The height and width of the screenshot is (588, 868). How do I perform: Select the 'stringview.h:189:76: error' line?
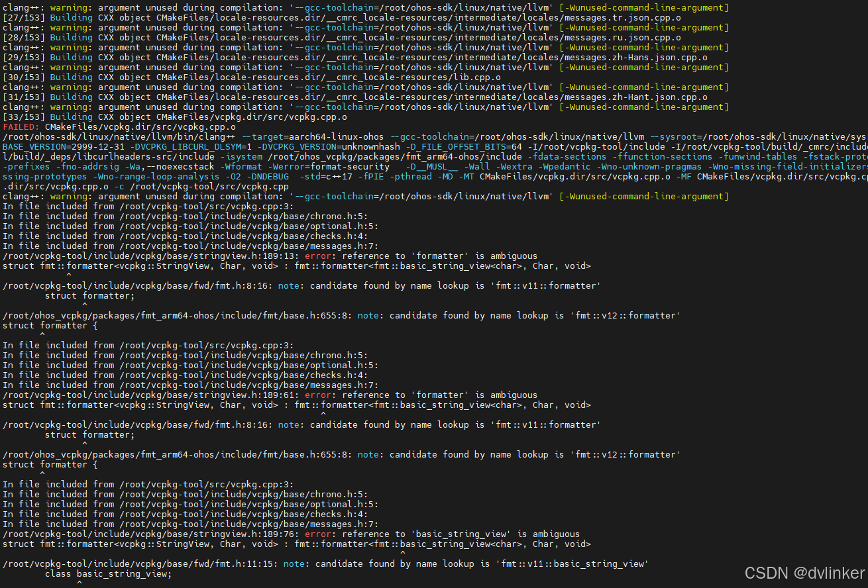tap(292, 534)
